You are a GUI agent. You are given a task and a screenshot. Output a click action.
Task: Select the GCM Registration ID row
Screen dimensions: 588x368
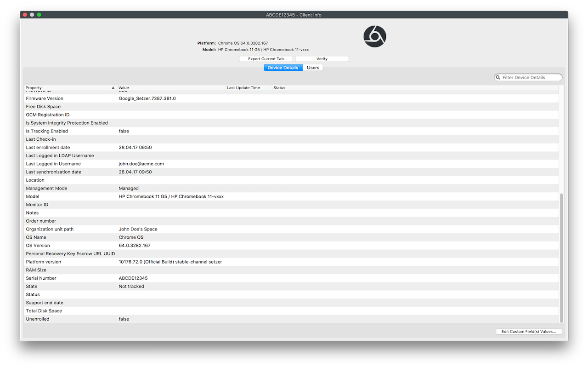pyautogui.click(x=291, y=115)
